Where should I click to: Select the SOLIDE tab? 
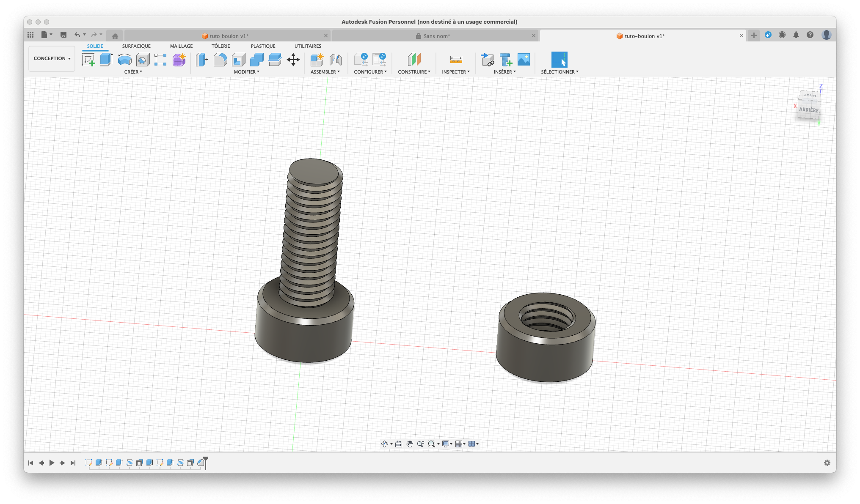(x=95, y=46)
